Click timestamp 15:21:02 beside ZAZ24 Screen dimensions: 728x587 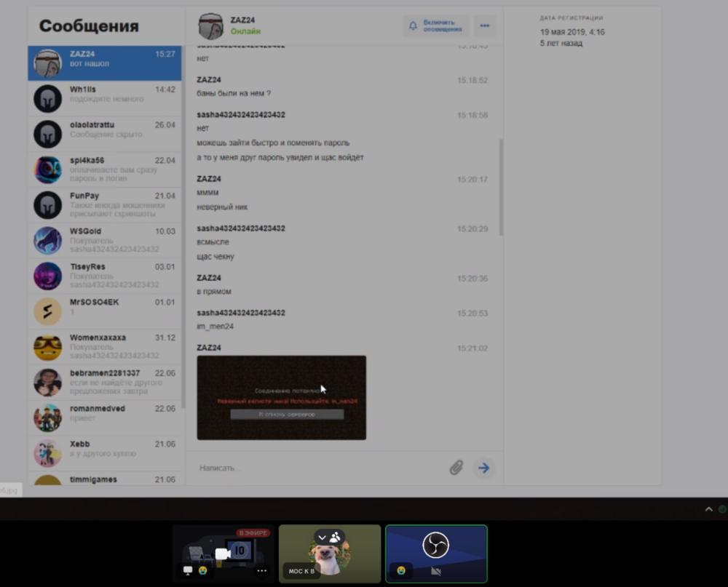472,348
